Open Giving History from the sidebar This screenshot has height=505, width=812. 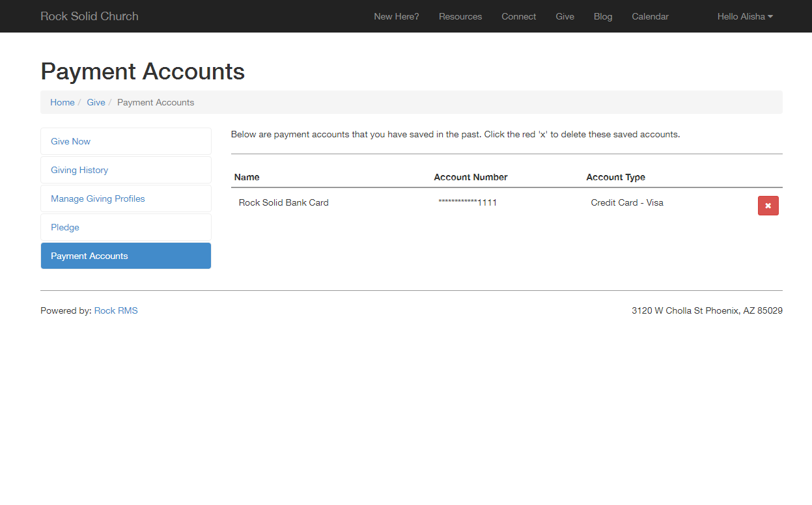point(79,170)
